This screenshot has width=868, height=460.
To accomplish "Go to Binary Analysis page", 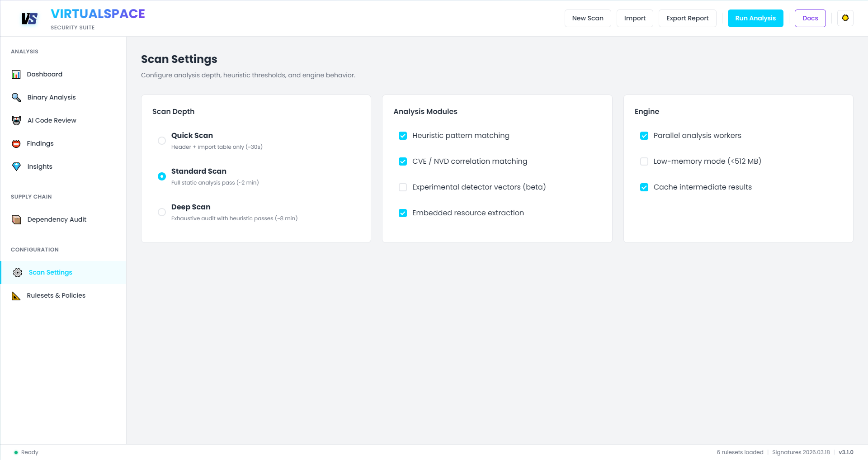I will tap(63, 97).
